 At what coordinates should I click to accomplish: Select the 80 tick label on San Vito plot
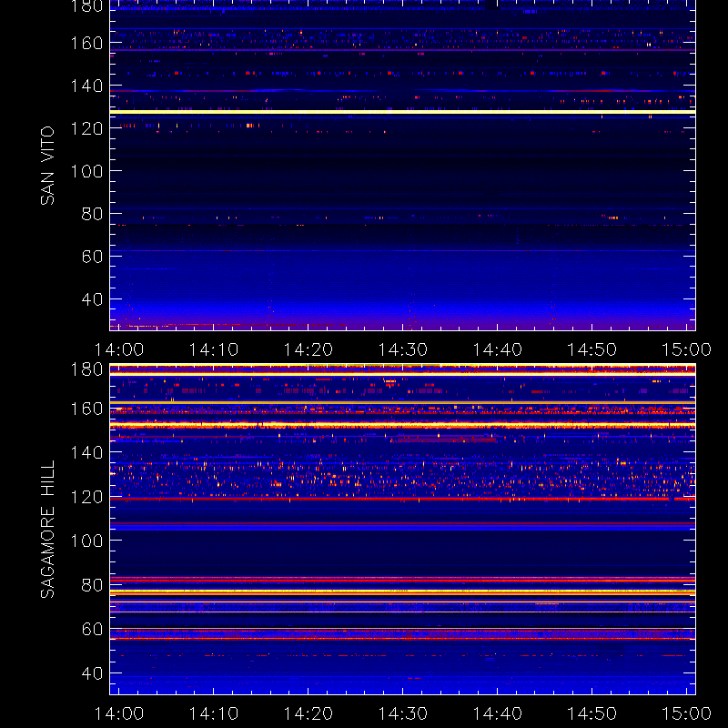click(x=93, y=214)
